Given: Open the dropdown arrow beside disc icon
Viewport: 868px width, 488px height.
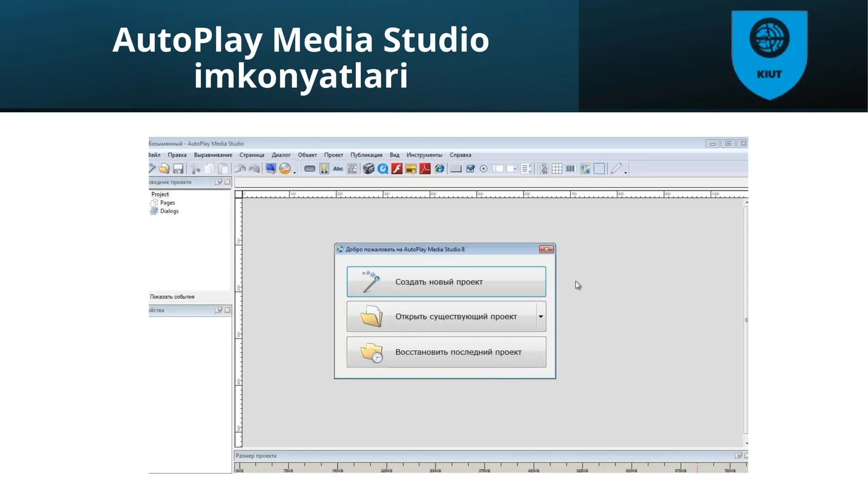Looking at the screenshot, I should tap(295, 172).
